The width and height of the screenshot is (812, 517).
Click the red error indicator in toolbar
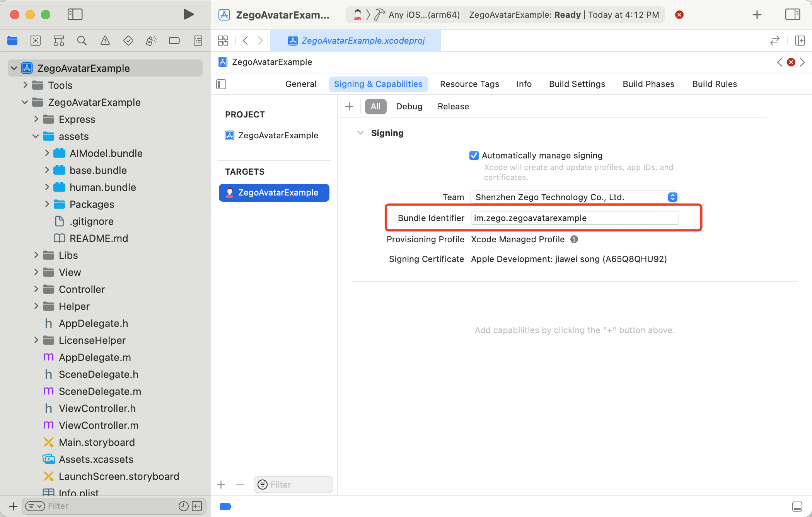click(x=679, y=15)
